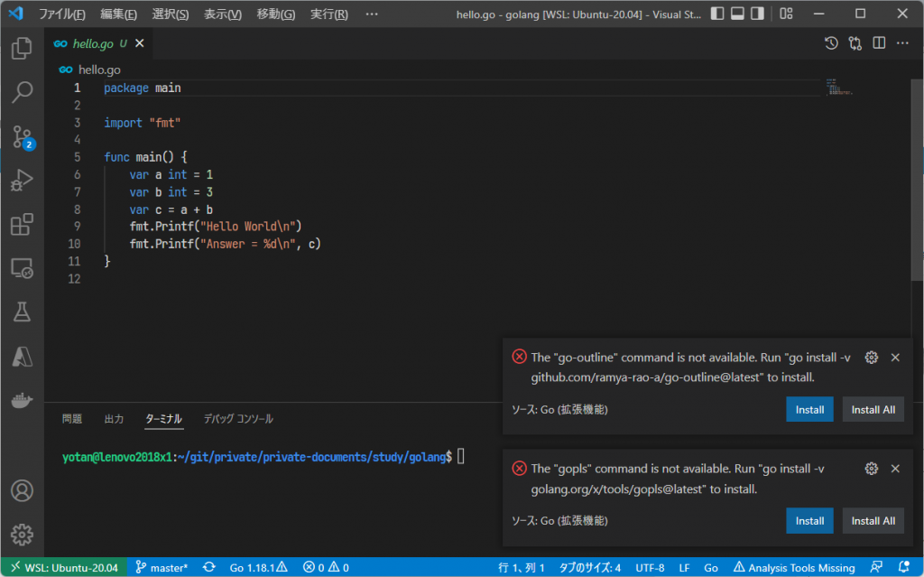Viewport: 924px width, 577px height.
Task: Open the Azure view
Action: (x=22, y=357)
